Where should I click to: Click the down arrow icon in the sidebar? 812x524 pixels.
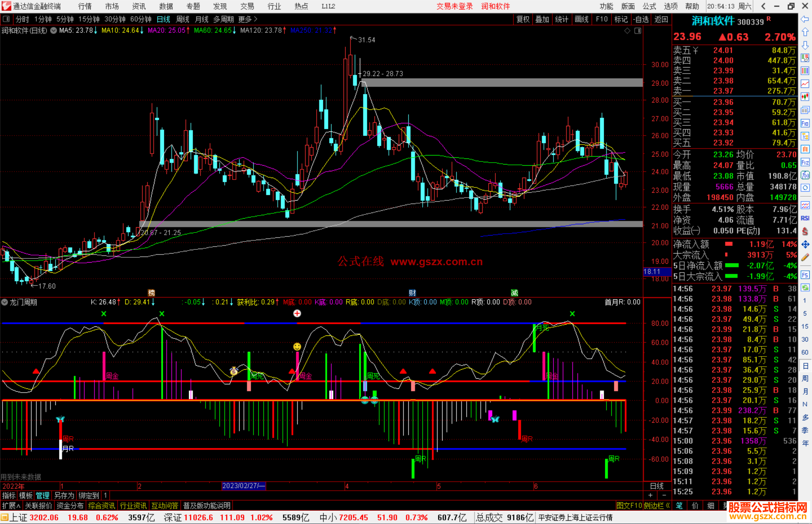805,45
